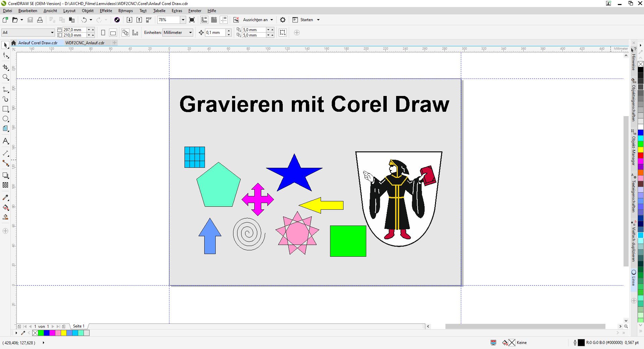The width and height of the screenshot is (644, 349).
Task: Select the Artistic Media tool
Action: [5, 99]
